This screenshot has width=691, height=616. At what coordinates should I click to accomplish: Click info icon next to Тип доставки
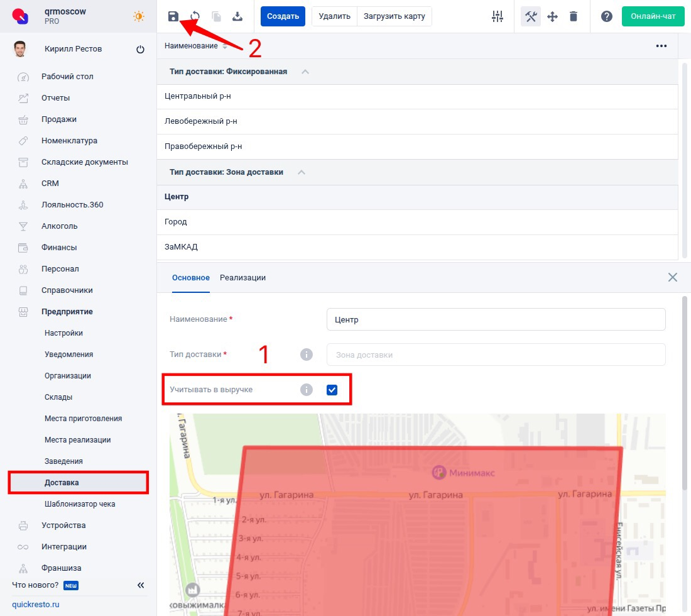coord(307,355)
